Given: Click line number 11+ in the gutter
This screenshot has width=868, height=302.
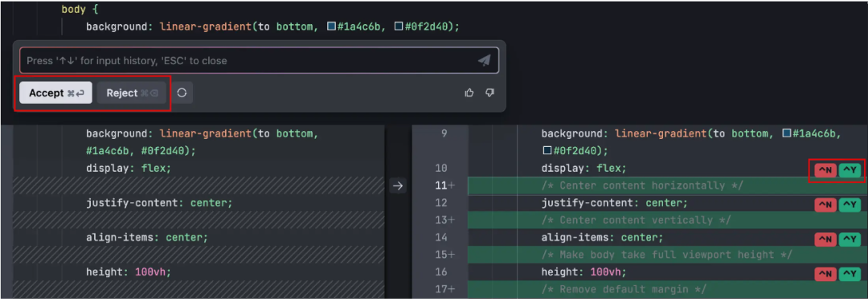Looking at the screenshot, I should pyautogui.click(x=444, y=186).
